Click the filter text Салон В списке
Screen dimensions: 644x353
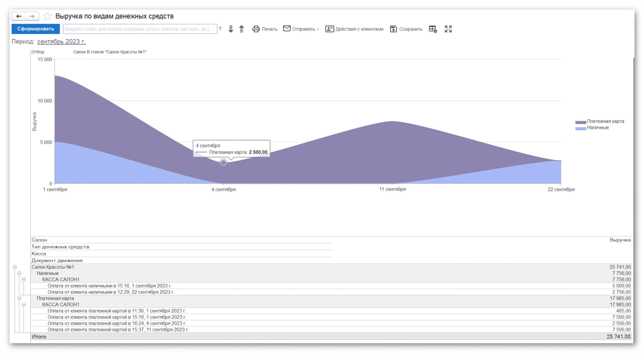tap(110, 52)
